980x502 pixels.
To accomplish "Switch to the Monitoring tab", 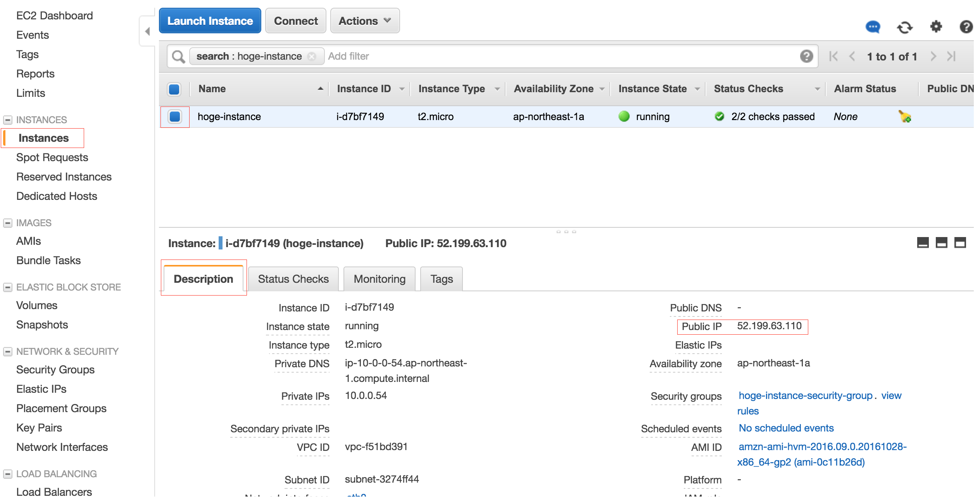I will coord(380,279).
